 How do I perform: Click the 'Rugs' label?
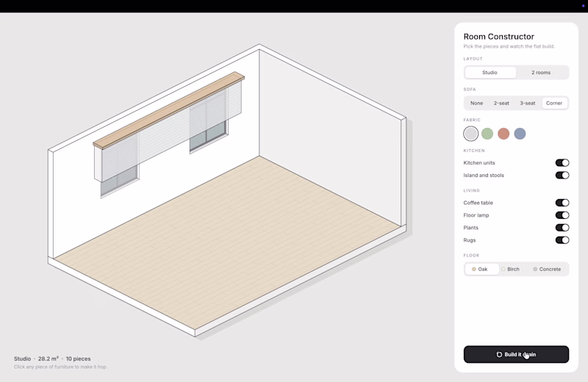pyautogui.click(x=470, y=240)
